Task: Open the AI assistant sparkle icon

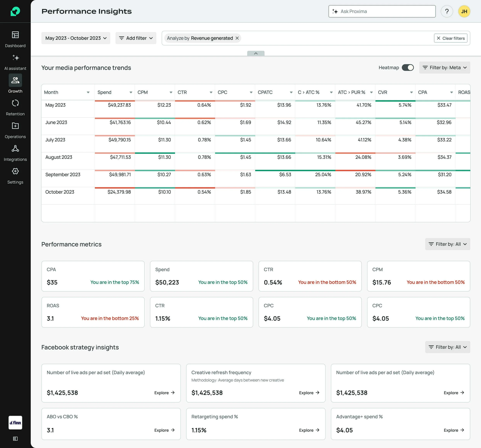Action: [15, 58]
